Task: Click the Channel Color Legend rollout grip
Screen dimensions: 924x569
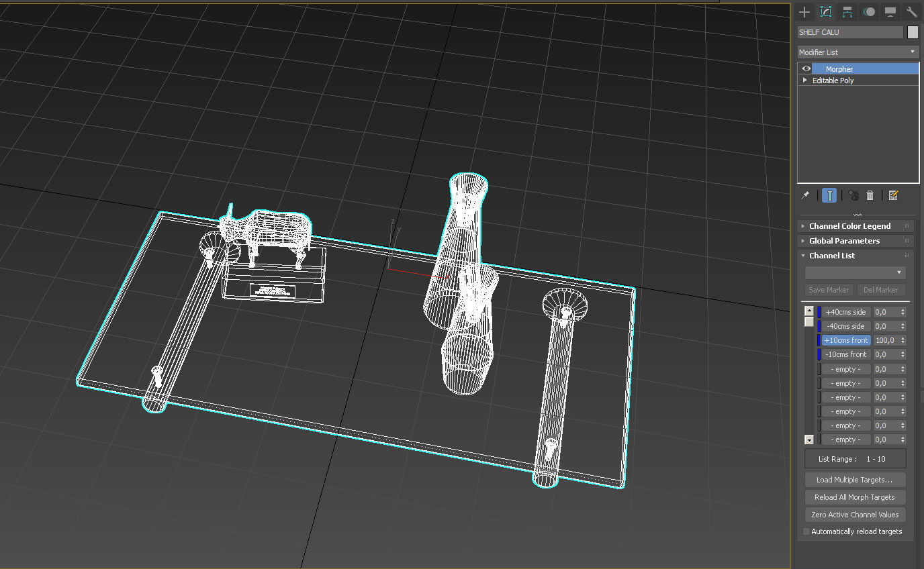Action: click(x=907, y=226)
